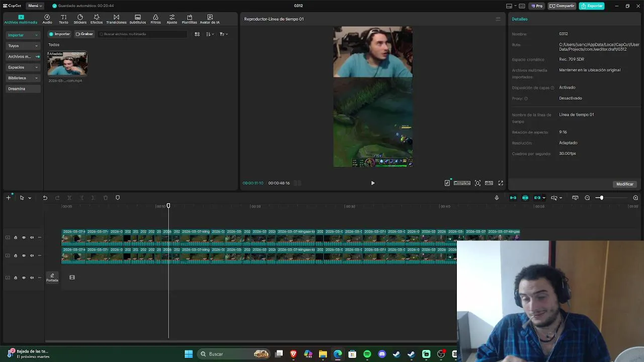This screenshot has height=362, width=644.
Task: Open Spotify from the taskbar
Action: point(367,354)
